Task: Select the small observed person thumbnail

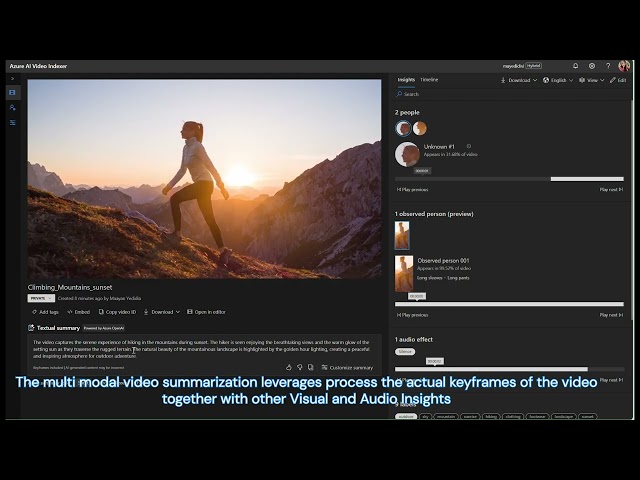Action: pos(402,236)
